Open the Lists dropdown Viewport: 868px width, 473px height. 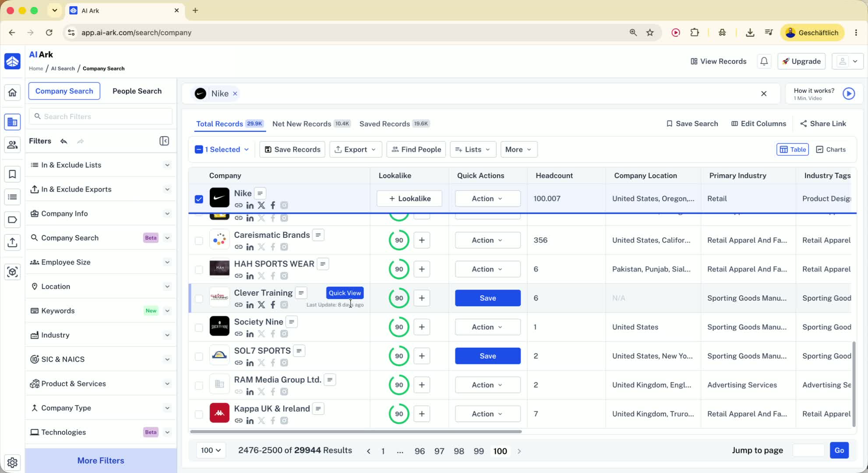point(473,149)
